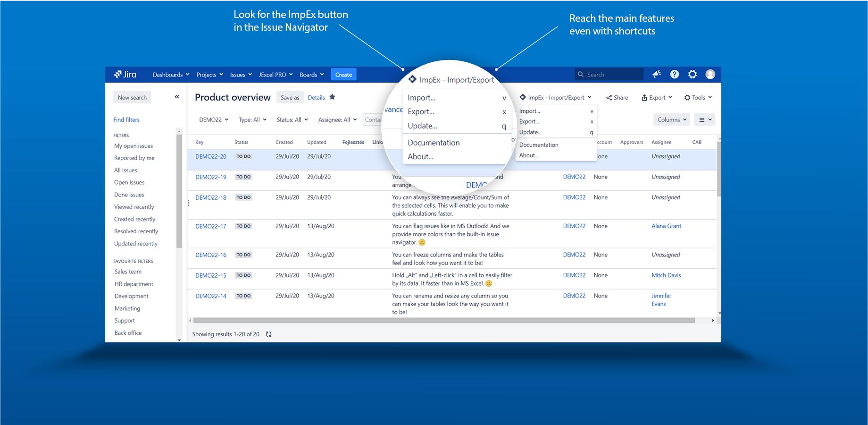Open assignee Jennifer Evans

point(661,300)
